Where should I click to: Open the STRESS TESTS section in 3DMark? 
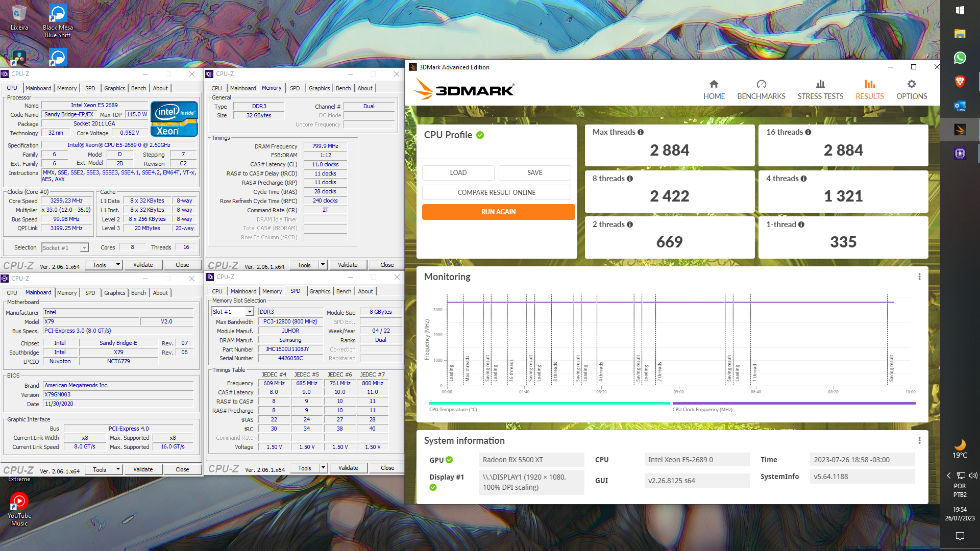[x=820, y=90]
